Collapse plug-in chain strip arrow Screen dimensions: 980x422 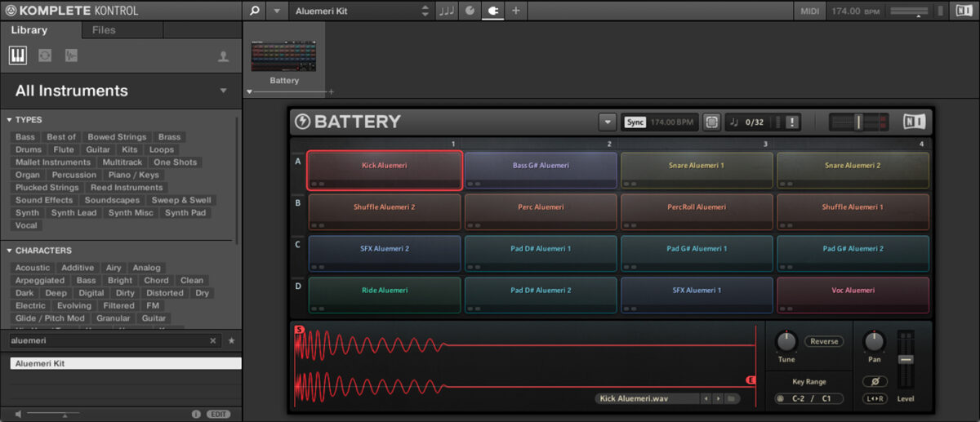pyautogui.click(x=250, y=92)
